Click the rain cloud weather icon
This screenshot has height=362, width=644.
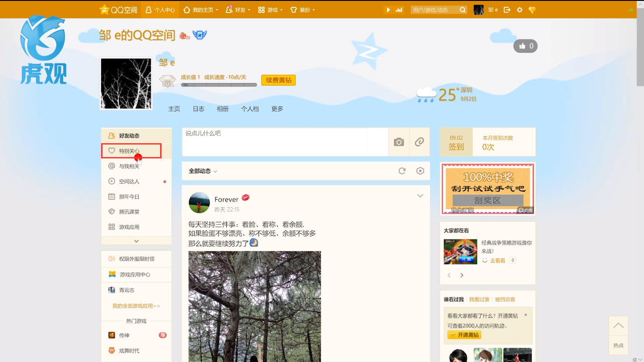tap(426, 95)
